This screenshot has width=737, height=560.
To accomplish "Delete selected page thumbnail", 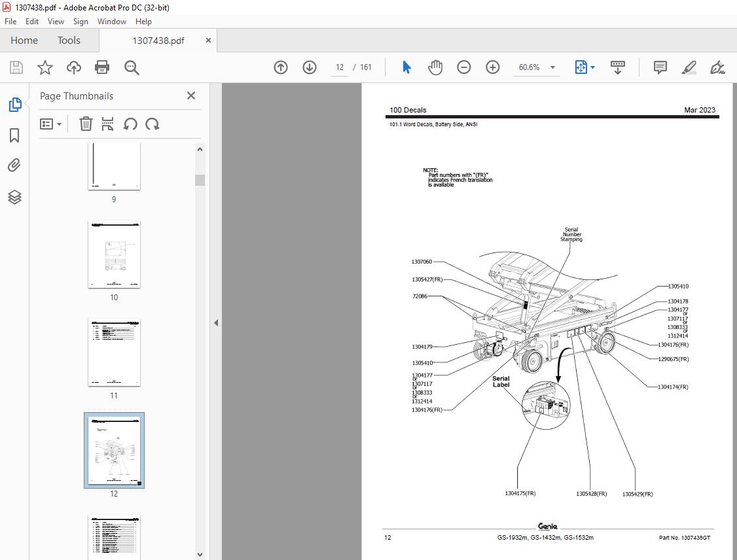I will (86, 124).
